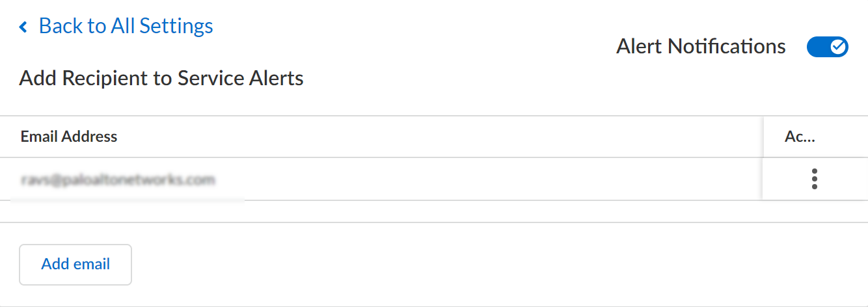868x307 pixels.
Task: Go back via Back to All Settings link
Action: [x=126, y=26]
